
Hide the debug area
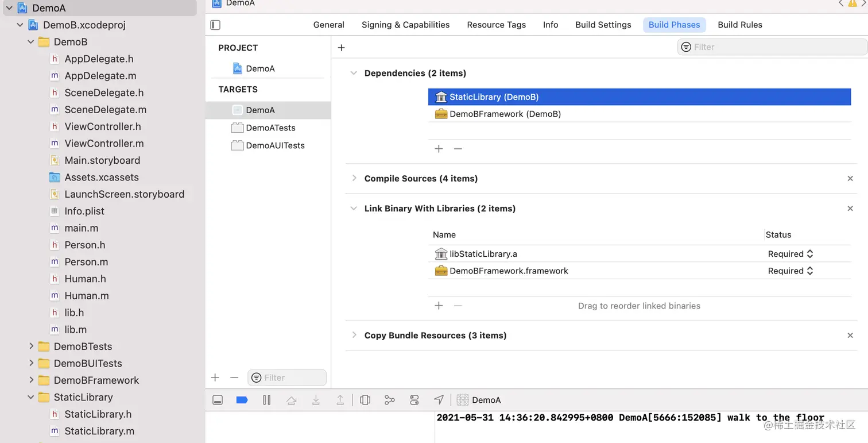click(x=218, y=400)
